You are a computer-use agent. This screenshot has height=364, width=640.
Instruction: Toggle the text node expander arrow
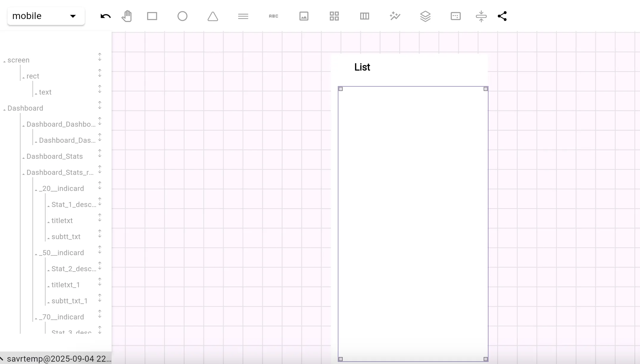(36, 93)
